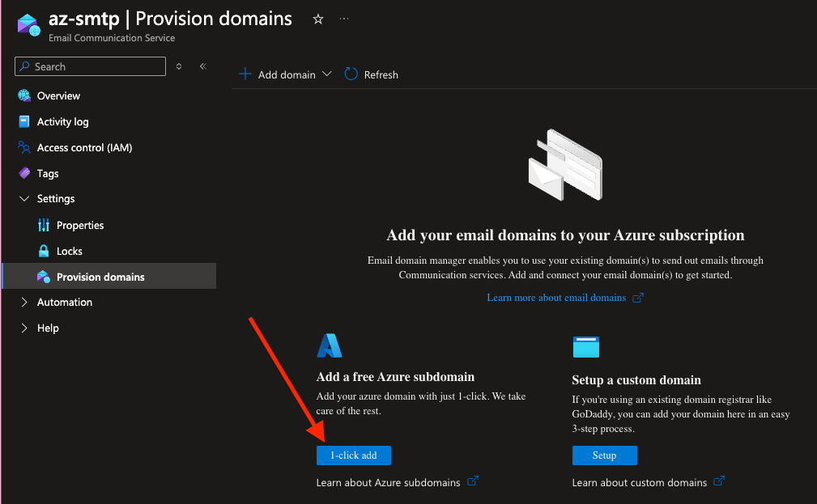817x504 pixels.
Task: Click the 1-click add button
Action: (x=354, y=455)
